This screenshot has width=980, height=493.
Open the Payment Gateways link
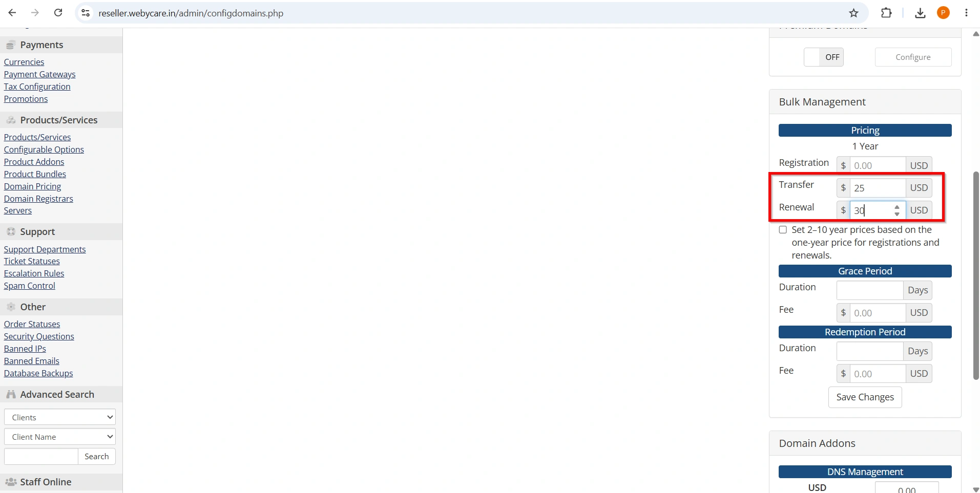click(x=39, y=74)
